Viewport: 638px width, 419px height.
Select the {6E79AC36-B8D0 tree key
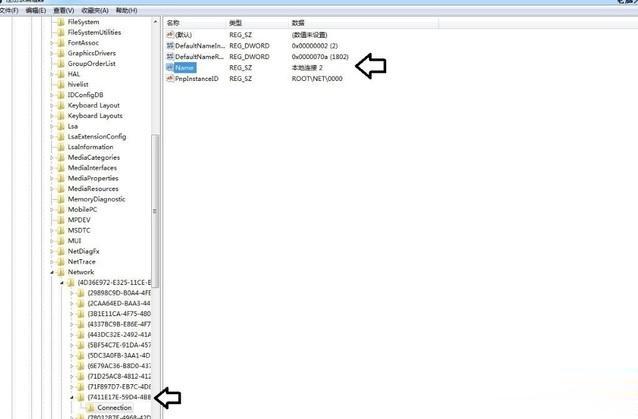pyautogui.click(x=119, y=366)
